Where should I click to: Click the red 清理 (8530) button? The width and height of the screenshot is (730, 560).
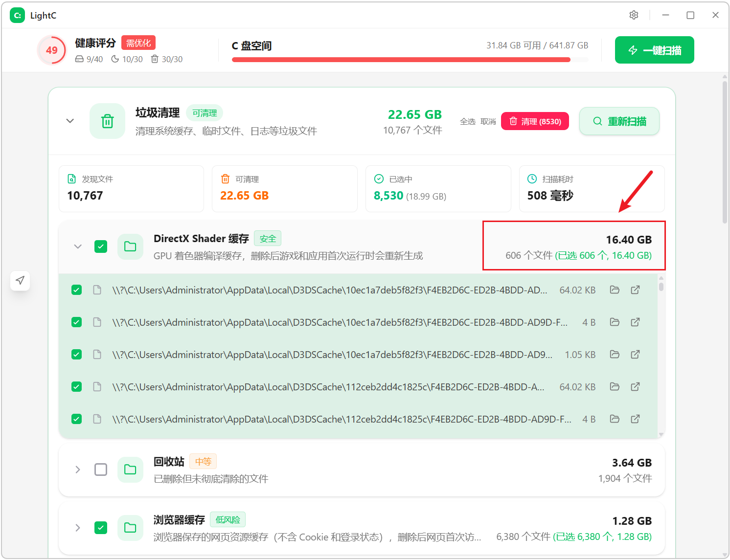535,121
